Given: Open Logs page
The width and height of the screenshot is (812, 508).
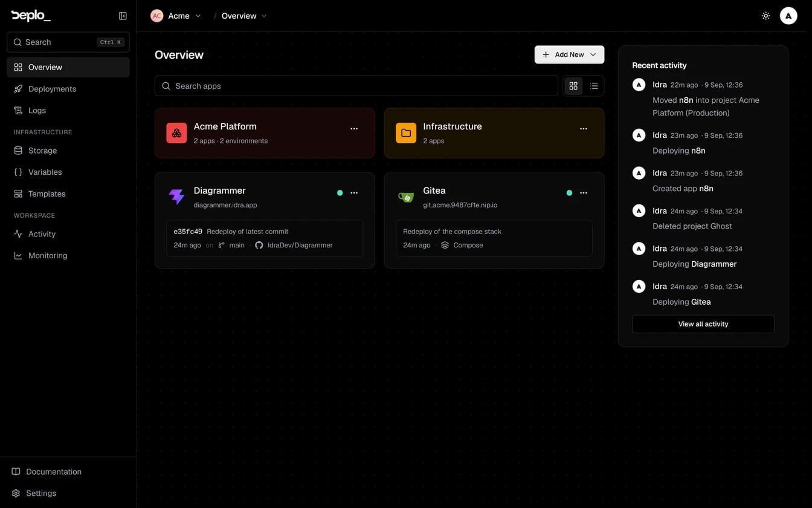Looking at the screenshot, I should pos(68,111).
